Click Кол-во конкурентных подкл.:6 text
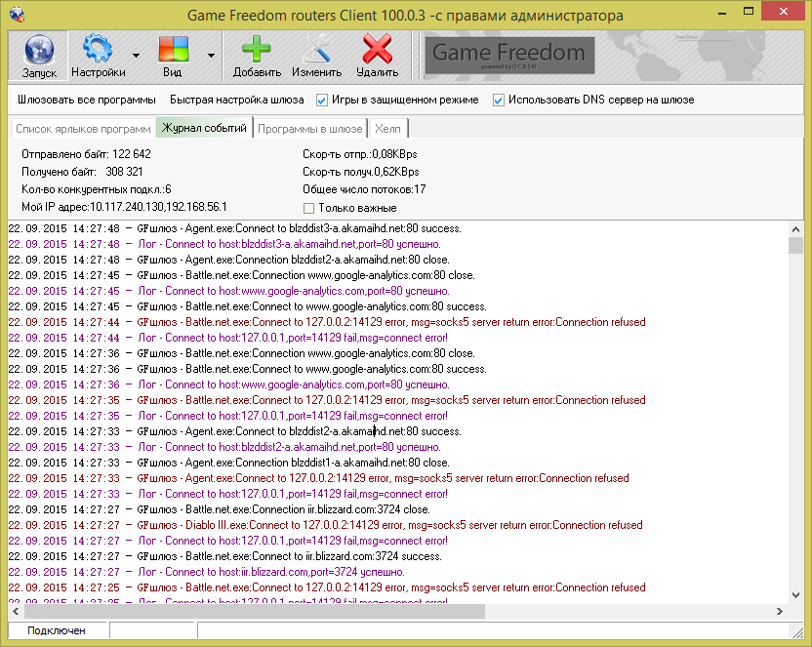Screen dimensions: 812x647 click(x=97, y=189)
